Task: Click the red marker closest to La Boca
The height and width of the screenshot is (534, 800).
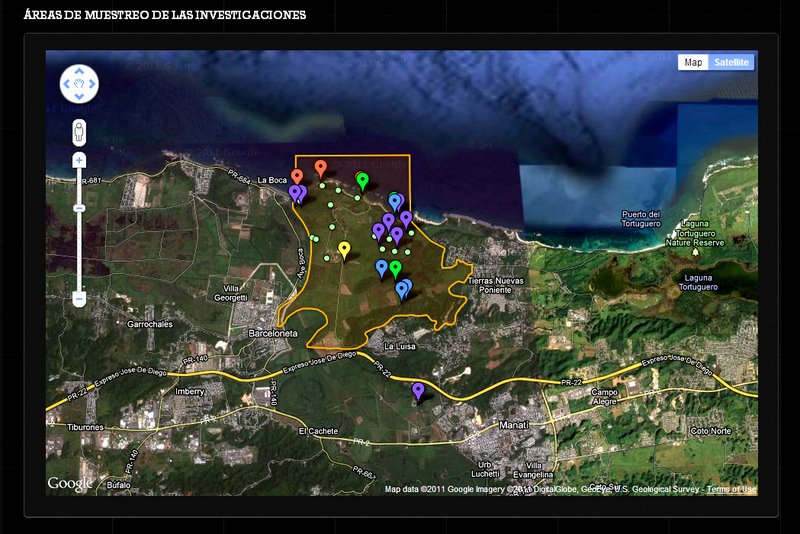Action: coord(297,176)
